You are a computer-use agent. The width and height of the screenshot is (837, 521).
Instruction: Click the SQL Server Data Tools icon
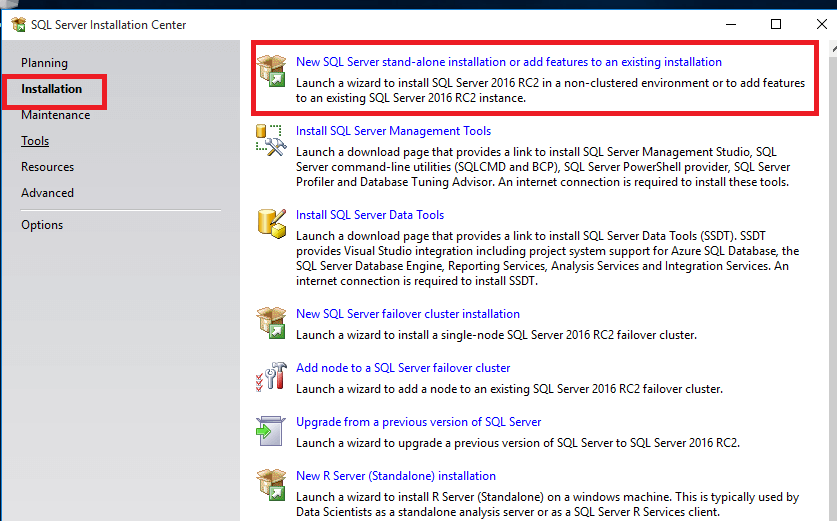point(272,223)
